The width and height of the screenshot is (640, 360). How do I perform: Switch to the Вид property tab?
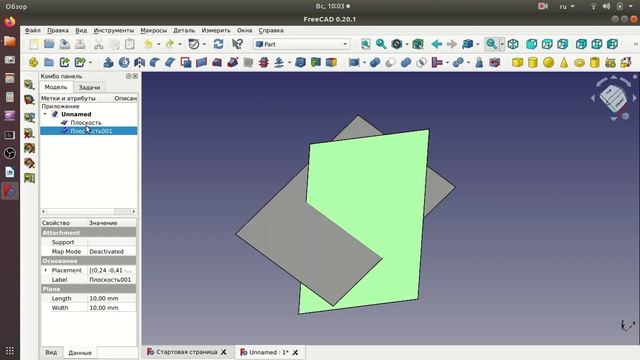click(x=51, y=352)
